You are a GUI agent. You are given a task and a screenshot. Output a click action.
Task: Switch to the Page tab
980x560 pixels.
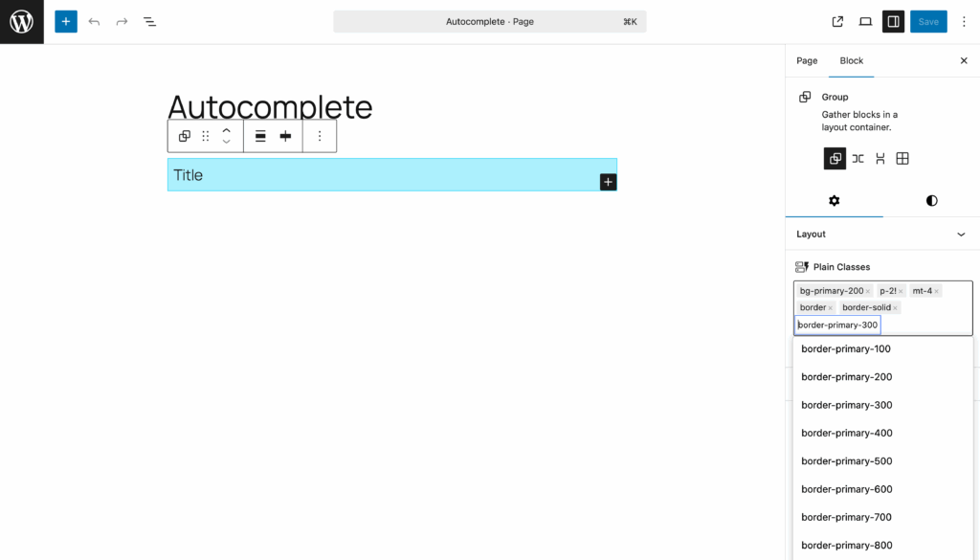(x=807, y=60)
